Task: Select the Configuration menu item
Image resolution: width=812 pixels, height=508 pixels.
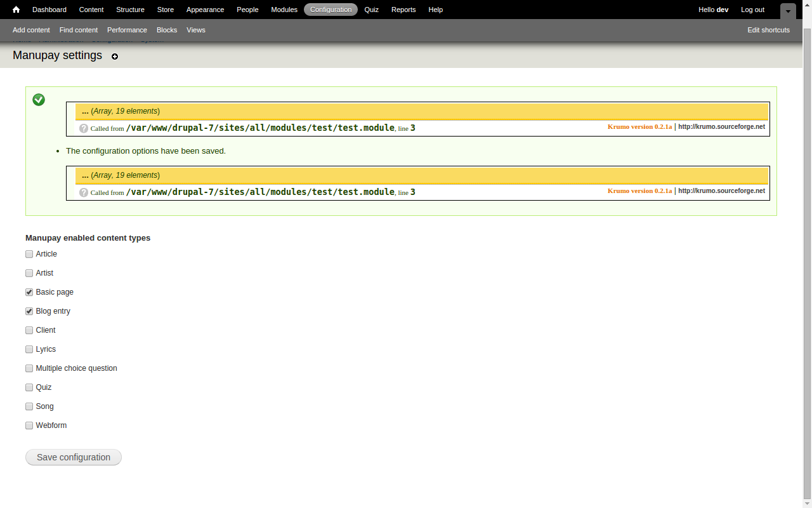Action: 331,10
